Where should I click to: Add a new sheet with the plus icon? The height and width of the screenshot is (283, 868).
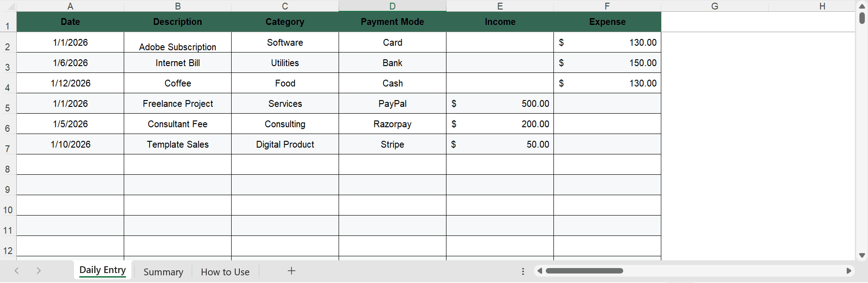(291, 271)
